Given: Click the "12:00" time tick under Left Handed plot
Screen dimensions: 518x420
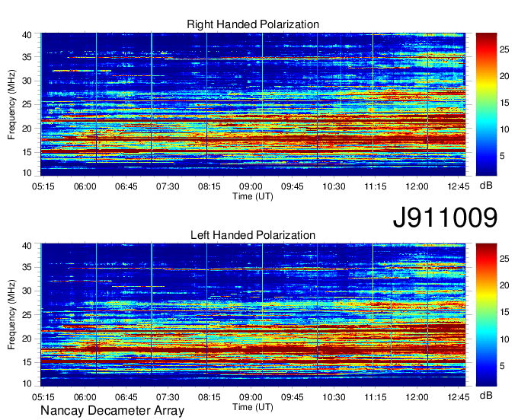Looking at the screenshot, I should (417, 397).
